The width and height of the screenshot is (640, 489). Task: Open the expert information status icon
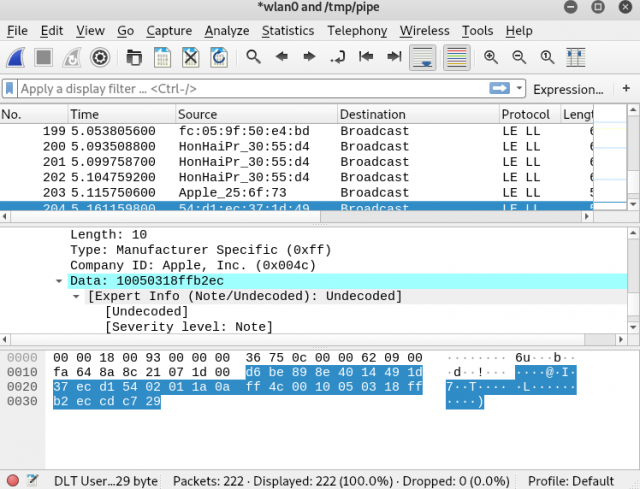12,480
